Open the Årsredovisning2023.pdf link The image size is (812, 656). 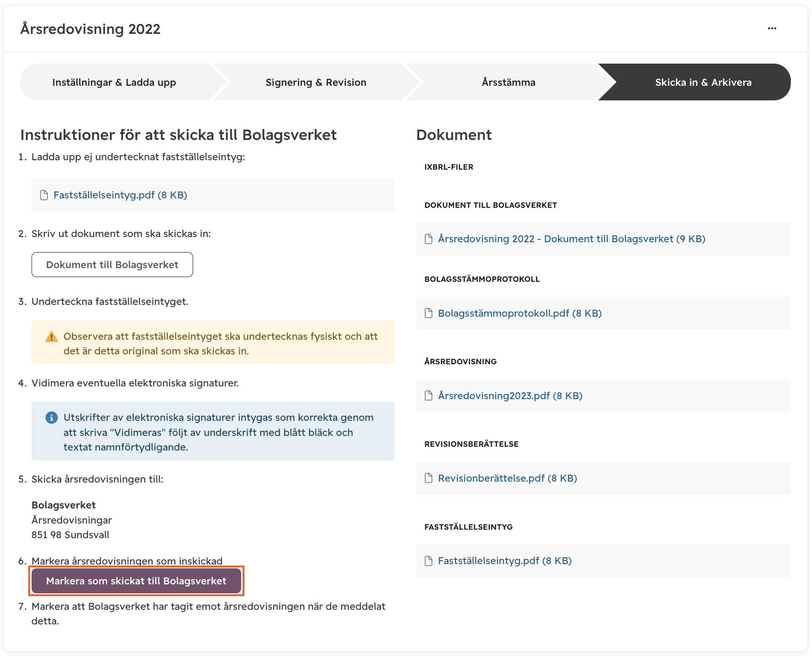(x=510, y=396)
